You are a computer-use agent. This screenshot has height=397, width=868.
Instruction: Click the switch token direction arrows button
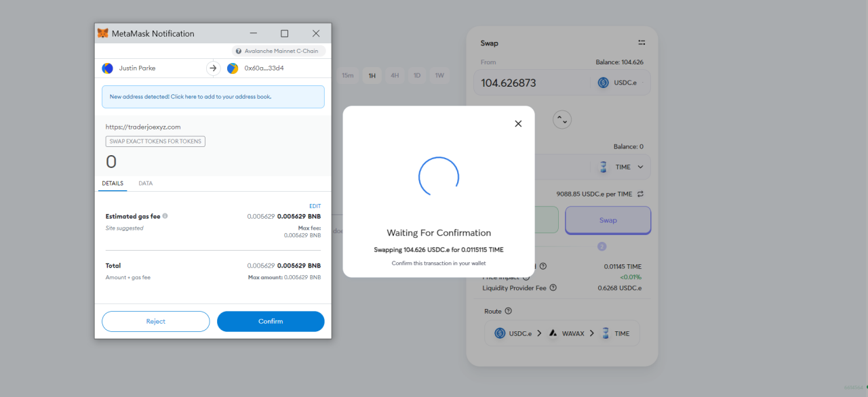pos(562,119)
